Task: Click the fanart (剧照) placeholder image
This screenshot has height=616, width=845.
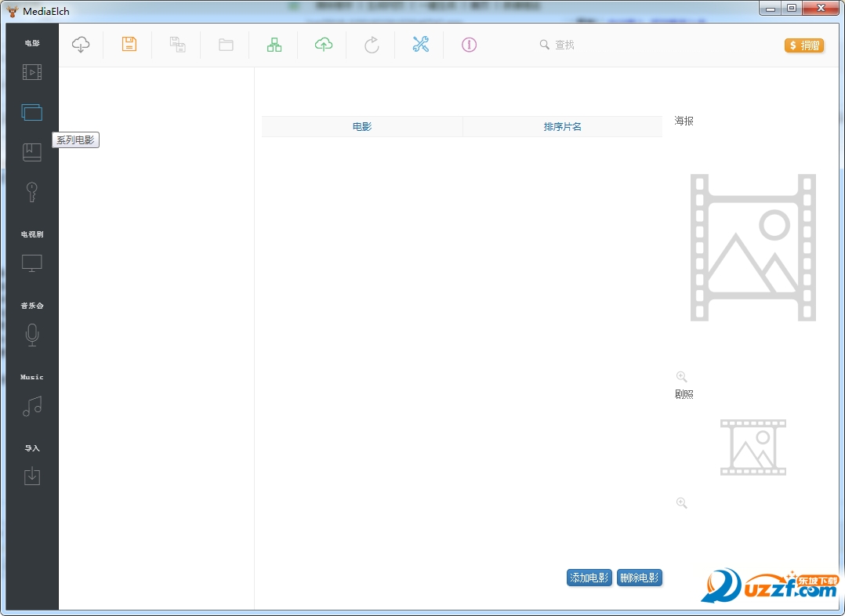Action: click(x=753, y=448)
